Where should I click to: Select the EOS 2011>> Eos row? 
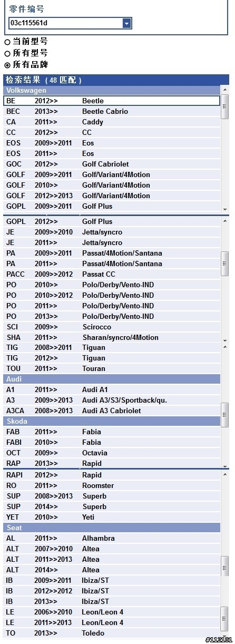pos(112,153)
